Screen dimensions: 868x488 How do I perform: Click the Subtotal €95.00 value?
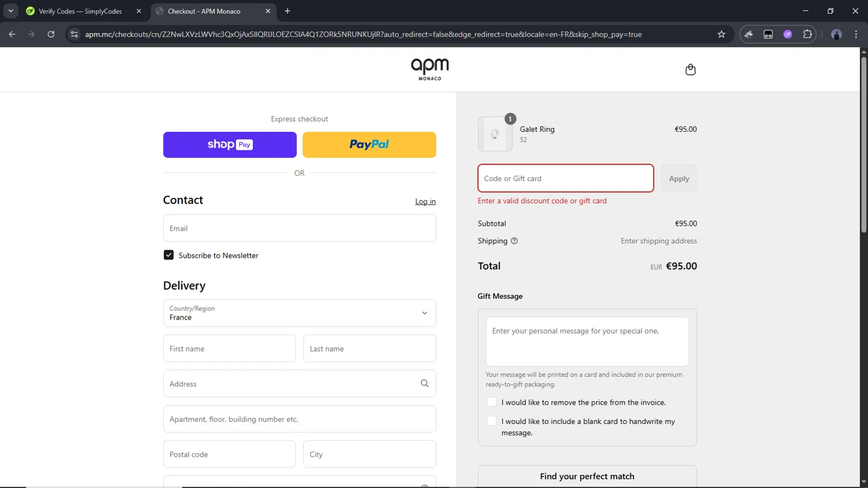pos(686,223)
